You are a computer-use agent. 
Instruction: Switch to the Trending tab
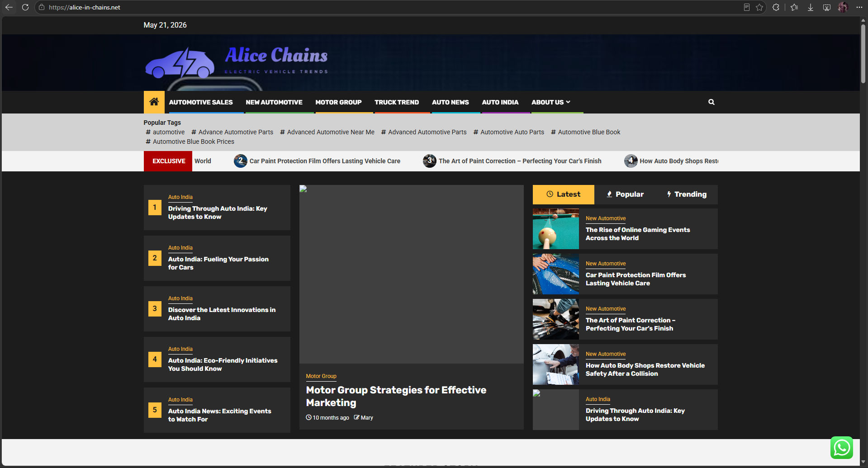[x=687, y=194]
